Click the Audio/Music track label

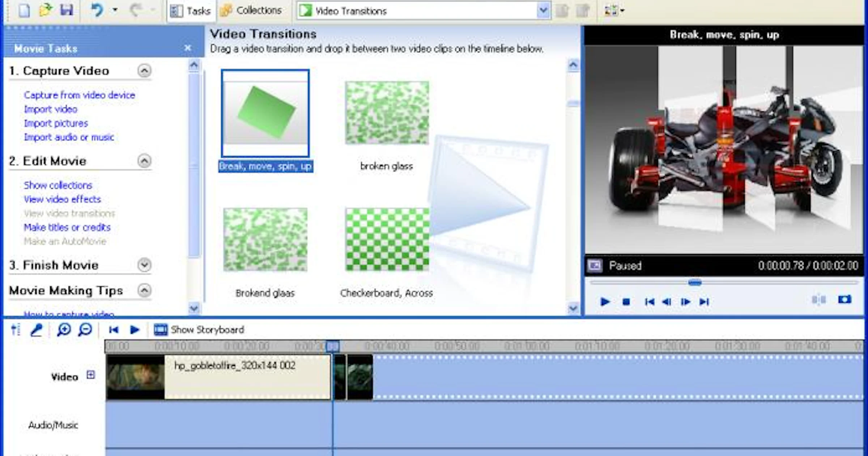53,425
